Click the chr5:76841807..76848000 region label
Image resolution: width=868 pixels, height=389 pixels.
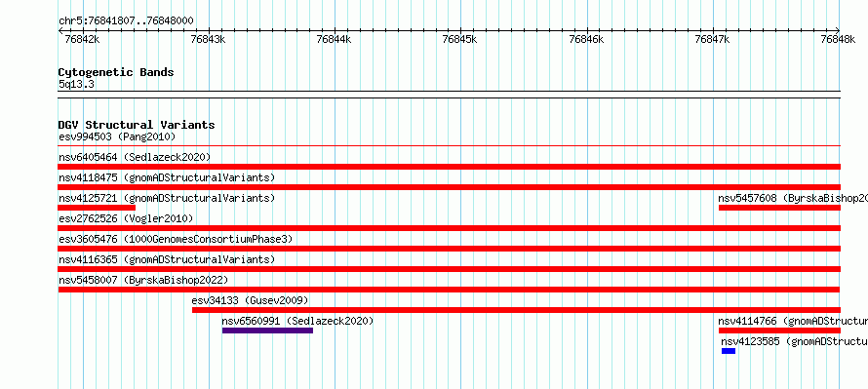click(x=126, y=21)
